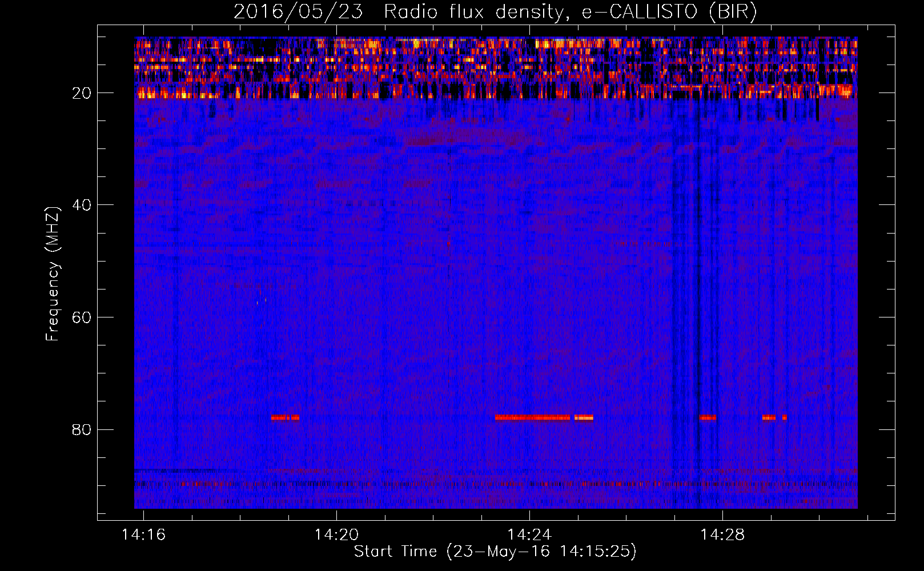Click the 14:16 time tick label

tap(143, 534)
